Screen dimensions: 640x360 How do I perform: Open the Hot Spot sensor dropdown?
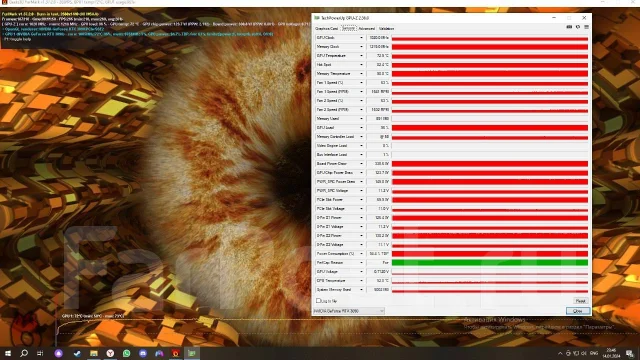point(361,64)
